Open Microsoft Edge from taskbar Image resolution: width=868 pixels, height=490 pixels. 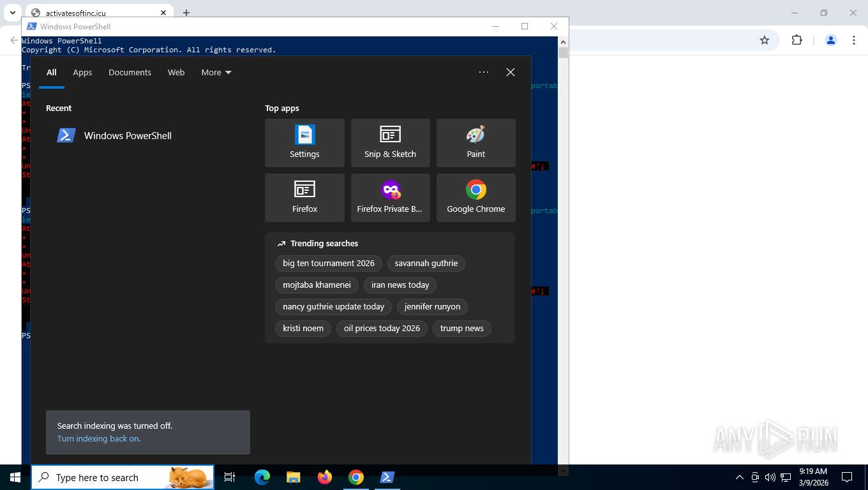(x=262, y=477)
